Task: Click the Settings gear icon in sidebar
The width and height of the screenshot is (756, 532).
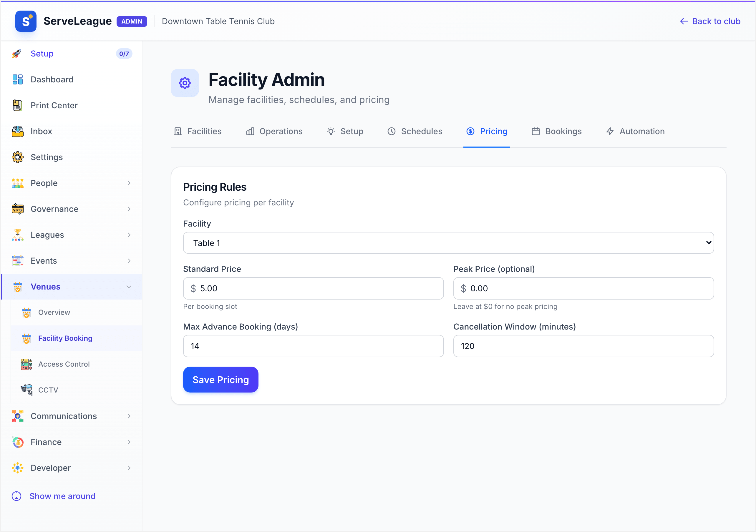Action: click(x=17, y=157)
